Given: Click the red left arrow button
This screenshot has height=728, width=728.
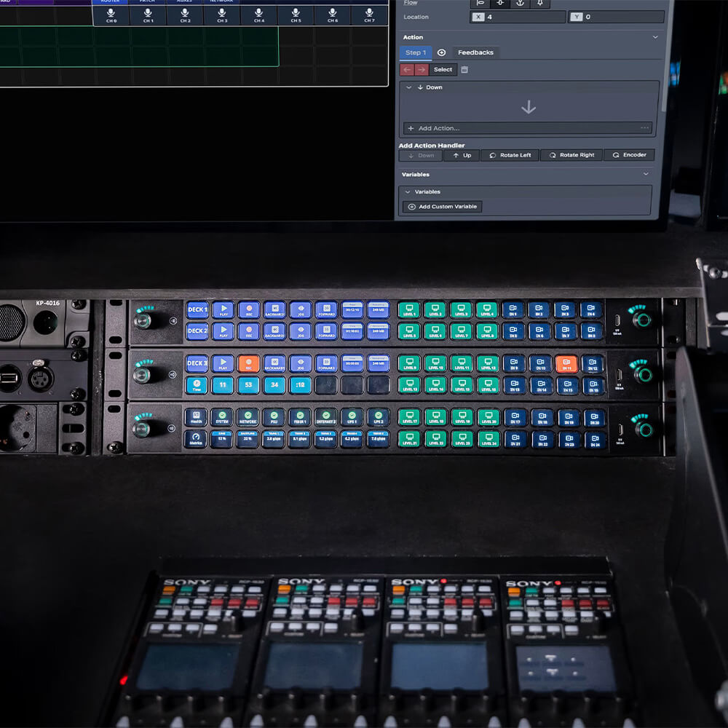Looking at the screenshot, I should pos(408,70).
